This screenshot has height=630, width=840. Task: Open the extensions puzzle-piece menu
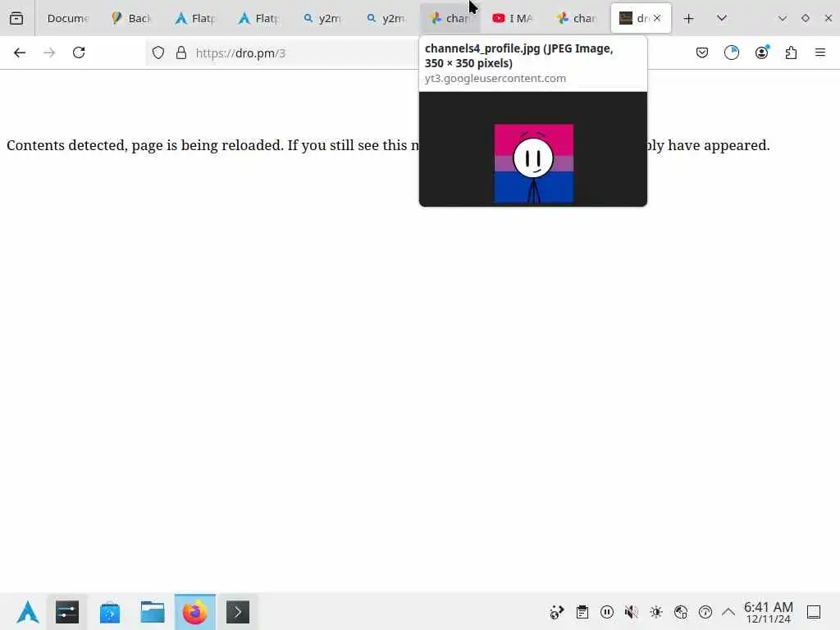(792, 52)
